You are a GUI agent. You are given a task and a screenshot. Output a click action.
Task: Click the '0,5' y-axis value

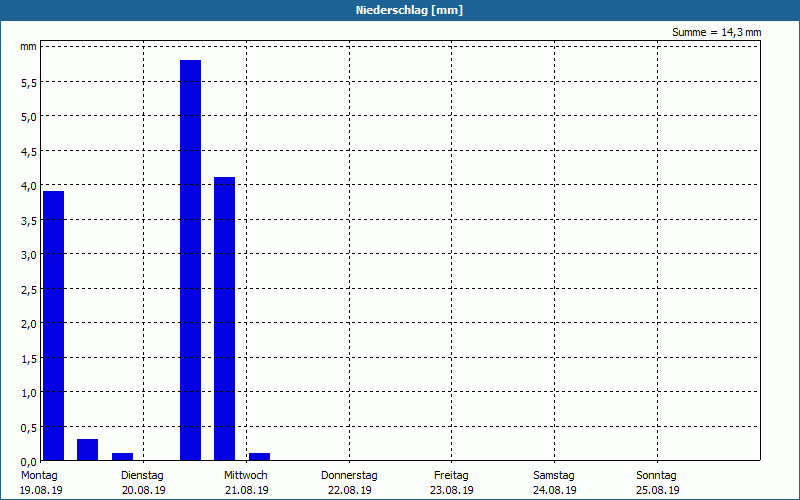[x=29, y=428]
